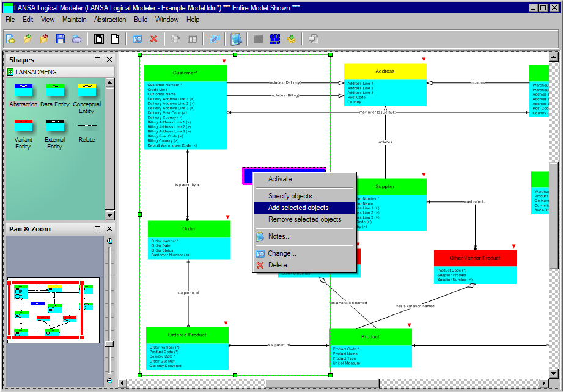The image size is (563, 392).
Task: Click the LANSADMENG stencil icon
Action: (10, 72)
